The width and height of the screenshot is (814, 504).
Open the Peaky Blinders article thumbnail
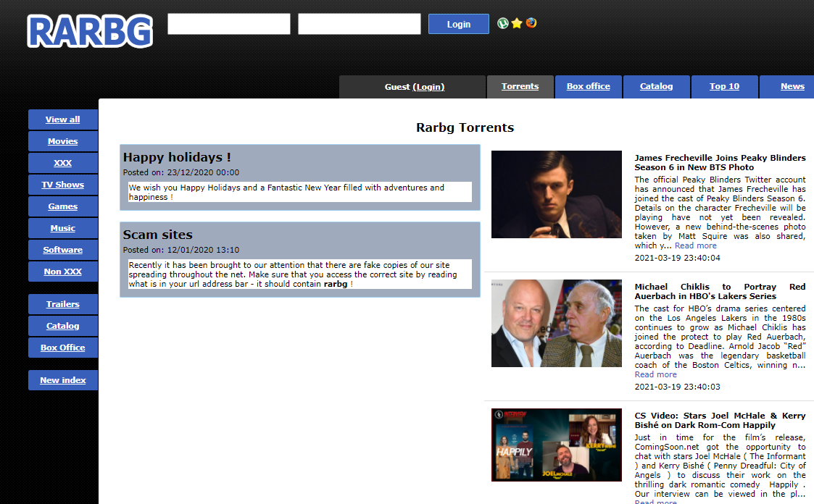click(x=557, y=195)
